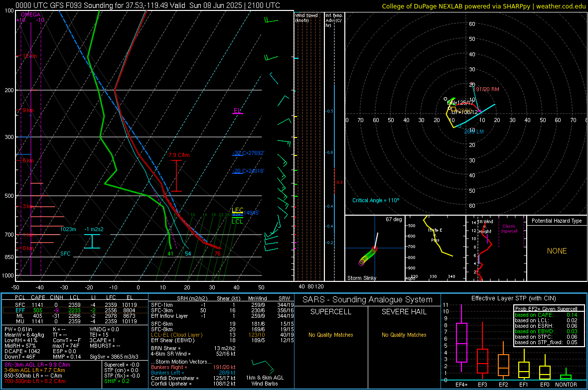588x390 pixels.
Task: Click the Bunkers Right = 191/20 kt line
Action: coord(193,368)
